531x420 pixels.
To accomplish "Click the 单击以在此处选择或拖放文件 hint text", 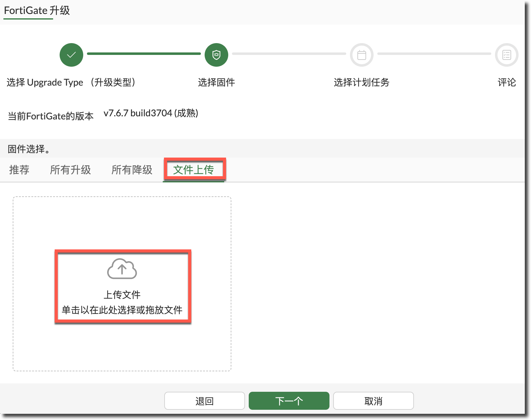I will point(122,310).
